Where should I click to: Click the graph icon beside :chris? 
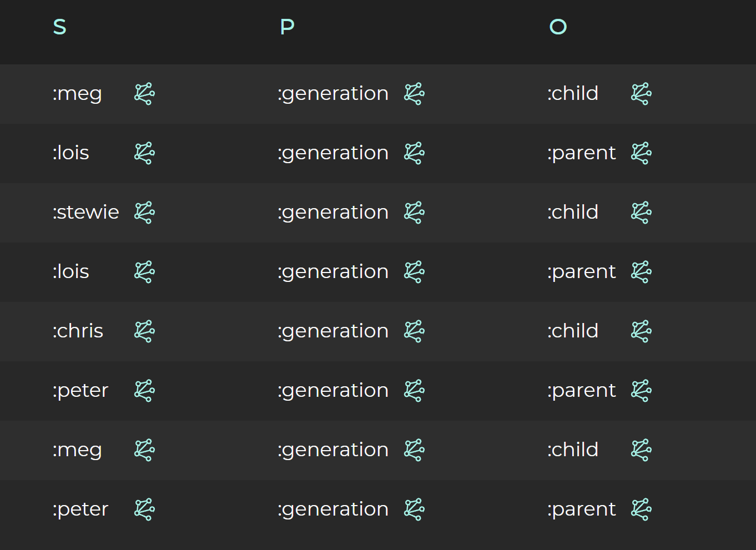[x=144, y=331]
